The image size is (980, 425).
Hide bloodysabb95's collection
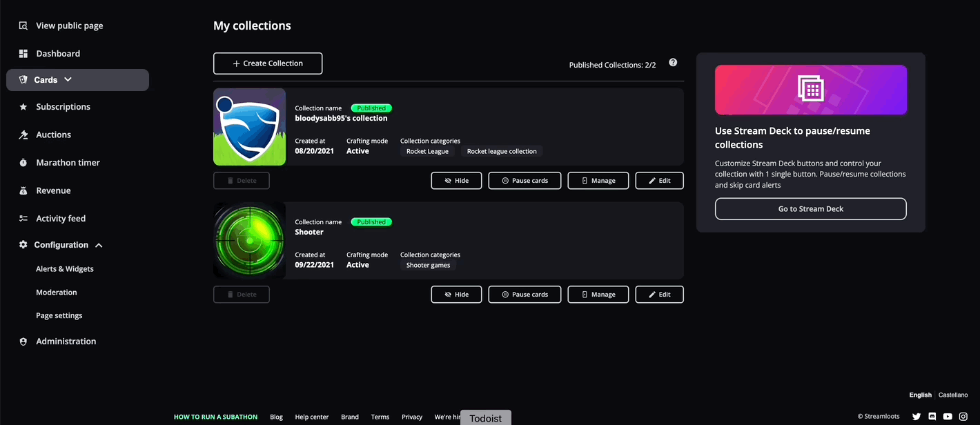click(456, 181)
